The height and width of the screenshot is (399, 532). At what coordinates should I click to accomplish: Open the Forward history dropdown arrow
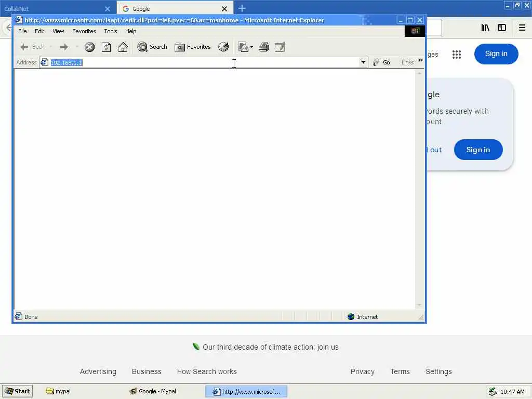(77, 47)
